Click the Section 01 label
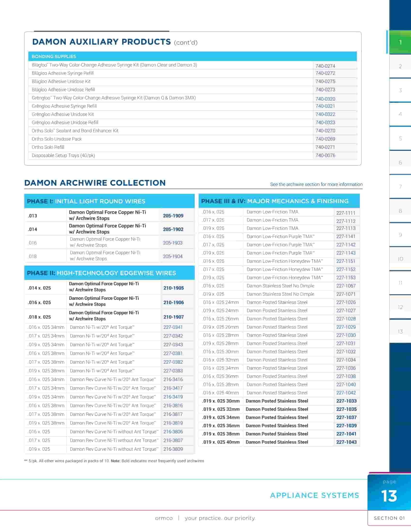 click(x=389, y=518)
